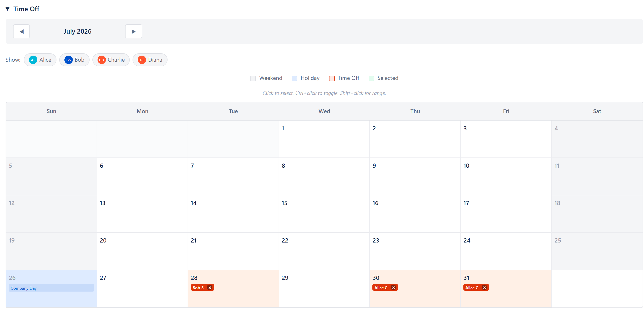Toggle Charlie filter chip
This screenshot has height=314, width=644.
click(111, 60)
